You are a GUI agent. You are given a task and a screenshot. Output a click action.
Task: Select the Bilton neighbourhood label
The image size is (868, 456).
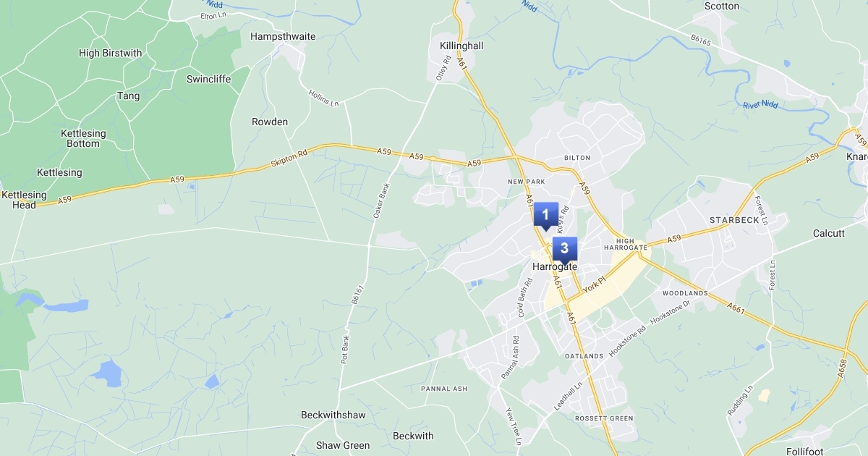[577, 157]
